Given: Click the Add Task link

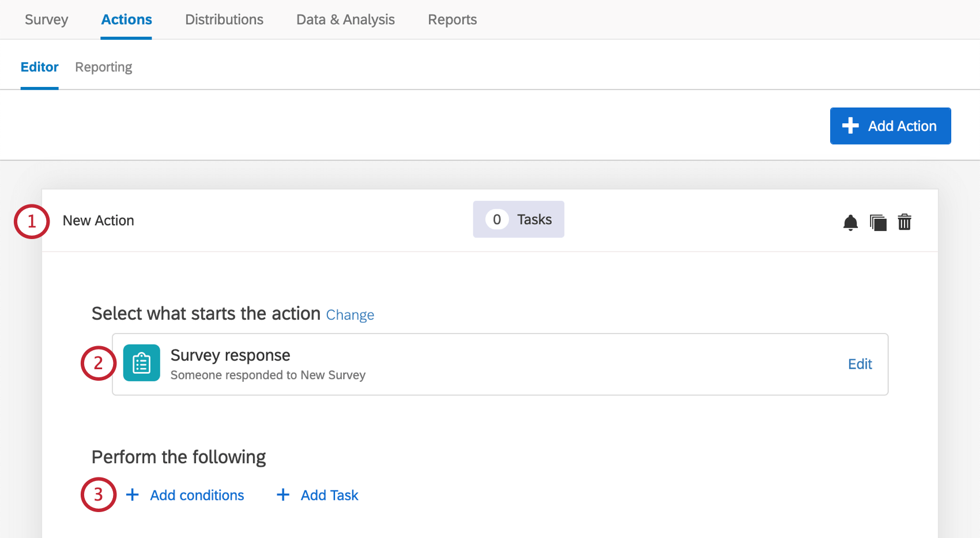Looking at the screenshot, I should tap(330, 495).
